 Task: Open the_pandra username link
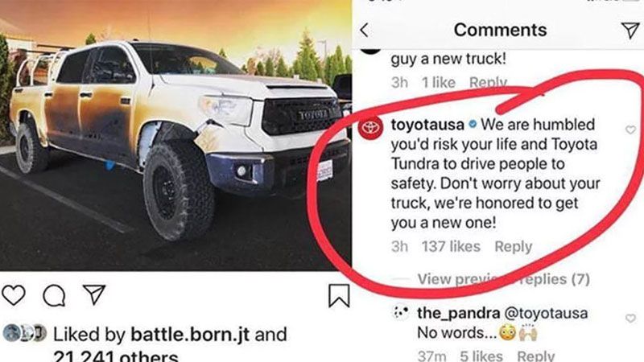458,313
